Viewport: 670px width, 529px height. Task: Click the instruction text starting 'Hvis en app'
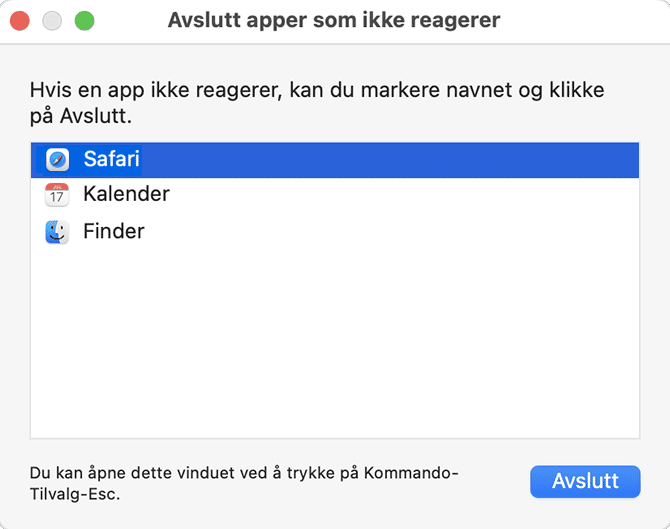pyautogui.click(x=317, y=103)
